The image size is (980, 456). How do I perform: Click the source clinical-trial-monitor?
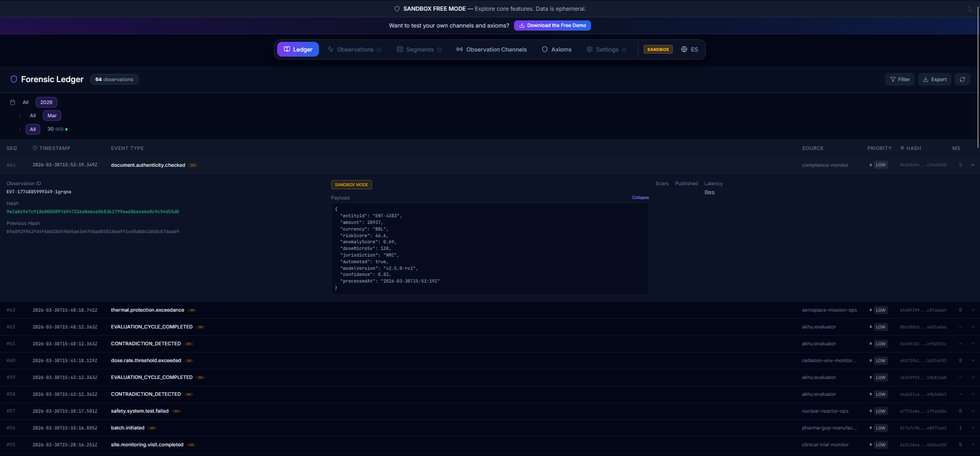click(x=825, y=445)
